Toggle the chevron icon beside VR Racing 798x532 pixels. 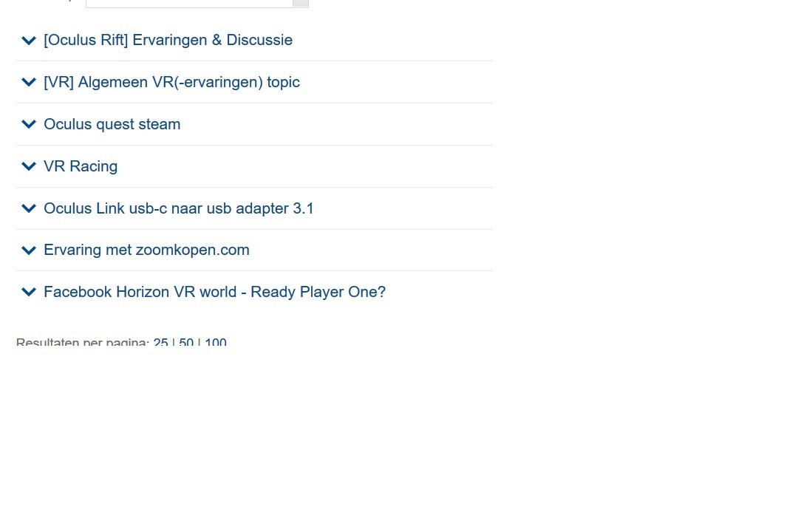tap(29, 166)
